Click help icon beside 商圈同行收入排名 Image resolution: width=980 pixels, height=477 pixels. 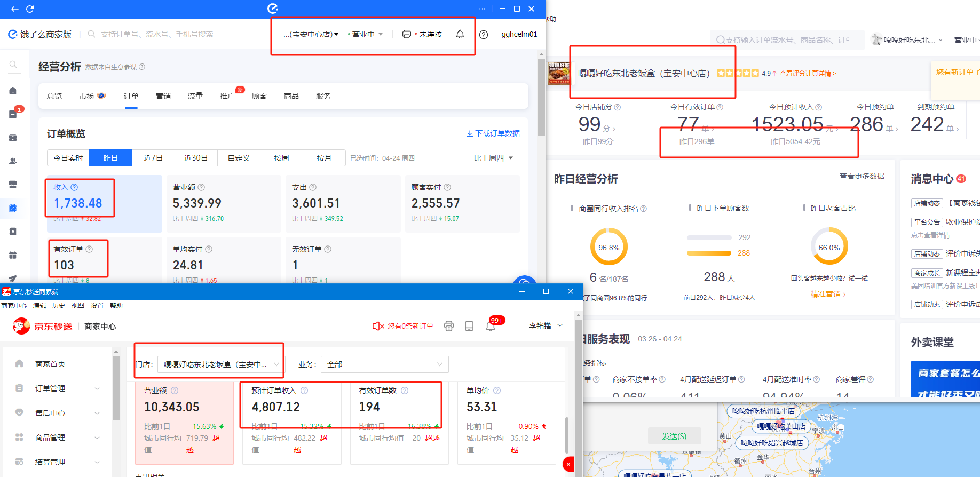pyautogui.click(x=644, y=209)
